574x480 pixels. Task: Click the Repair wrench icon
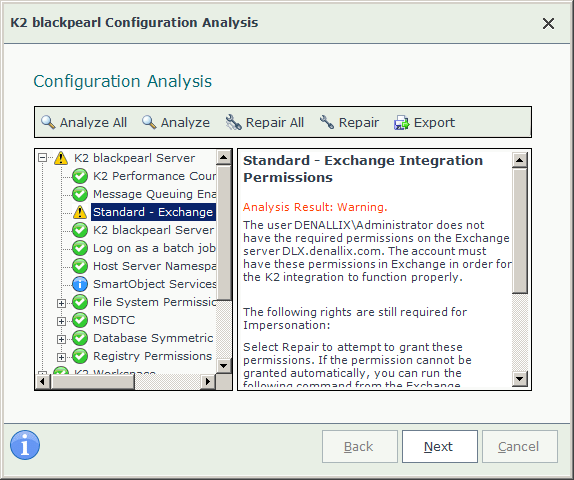click(x=327, y=122)
